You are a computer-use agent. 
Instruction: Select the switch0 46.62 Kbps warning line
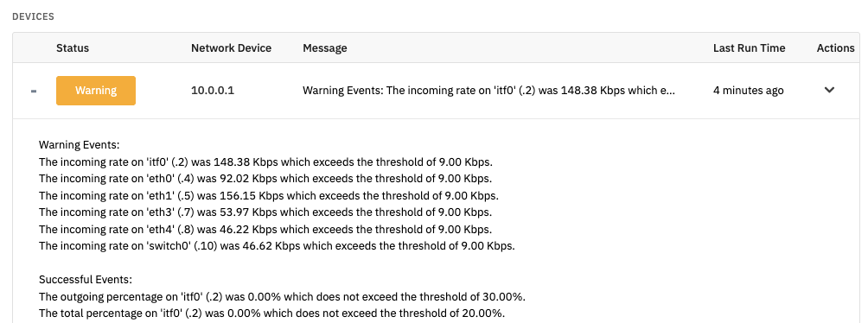pyautogui.click(x=277, y=245)
